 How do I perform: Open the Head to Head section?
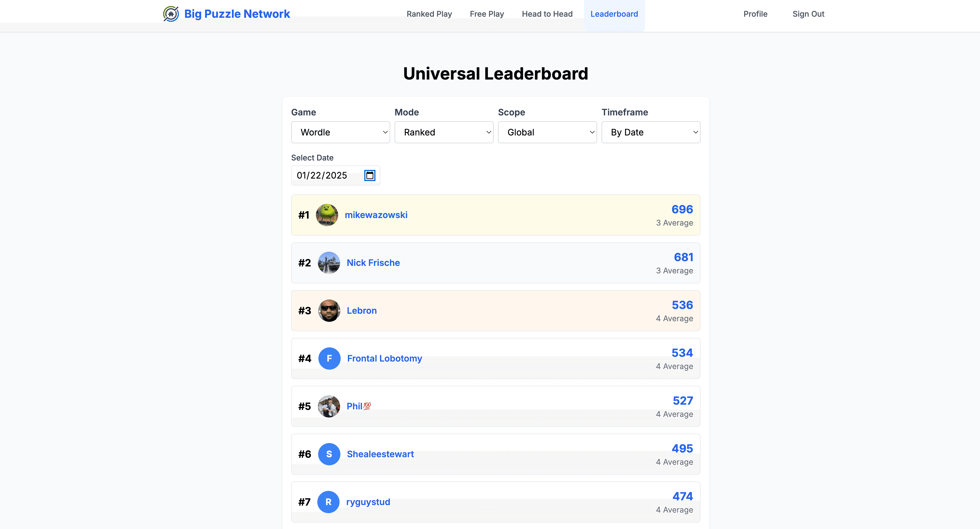(x=547, y=14)
